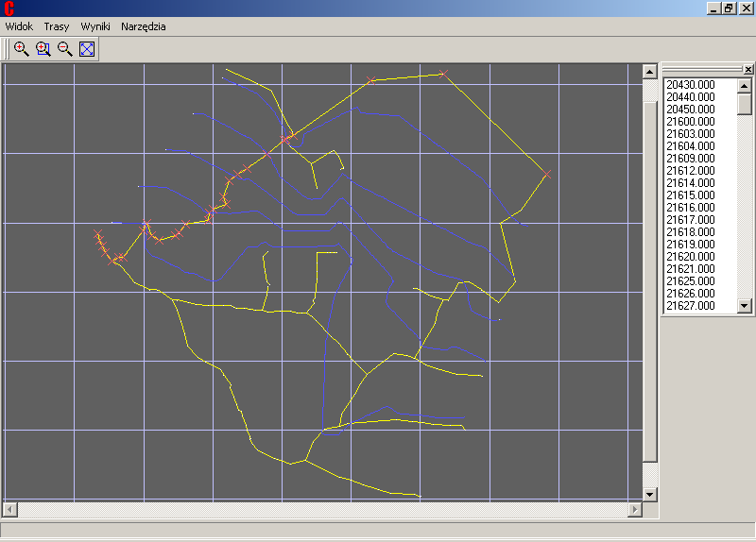Pick route 21627.000 in the list
Viewport: 756px width, 542px height.
tap(690, 306)
